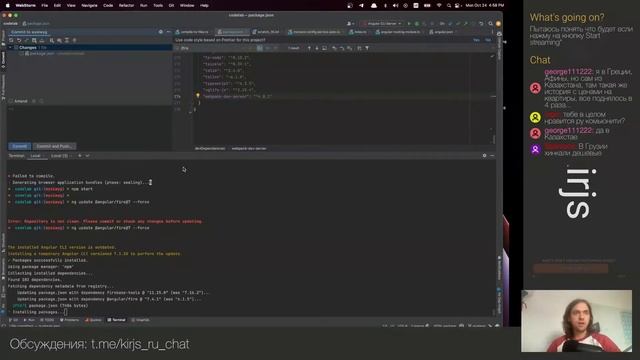Click webpack-dev-server breadcrumb below editor
Viewport: 640px width, 360px height.
click(x=249, y=149)
